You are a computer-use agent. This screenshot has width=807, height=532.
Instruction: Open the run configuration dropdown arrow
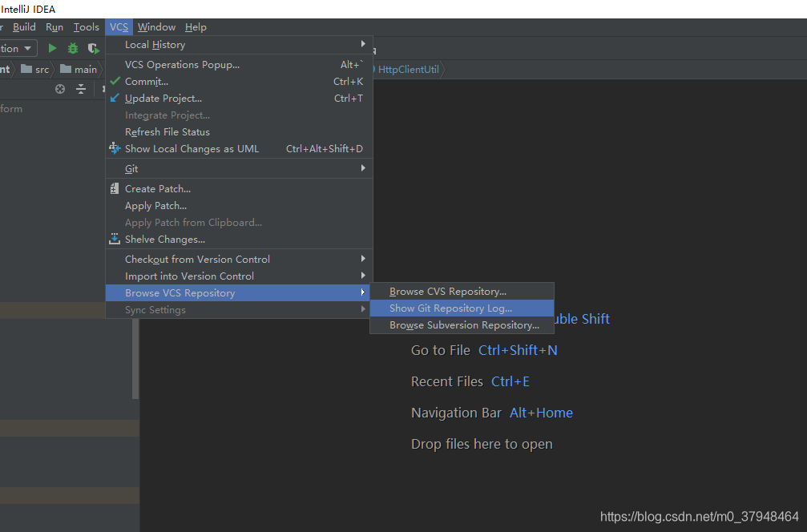(28, 48)
